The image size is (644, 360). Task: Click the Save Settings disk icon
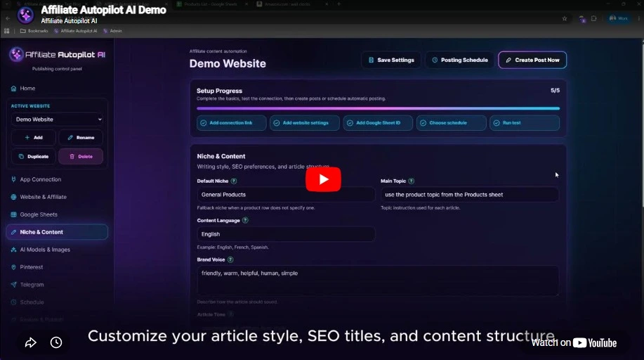[x=372, y=60]
